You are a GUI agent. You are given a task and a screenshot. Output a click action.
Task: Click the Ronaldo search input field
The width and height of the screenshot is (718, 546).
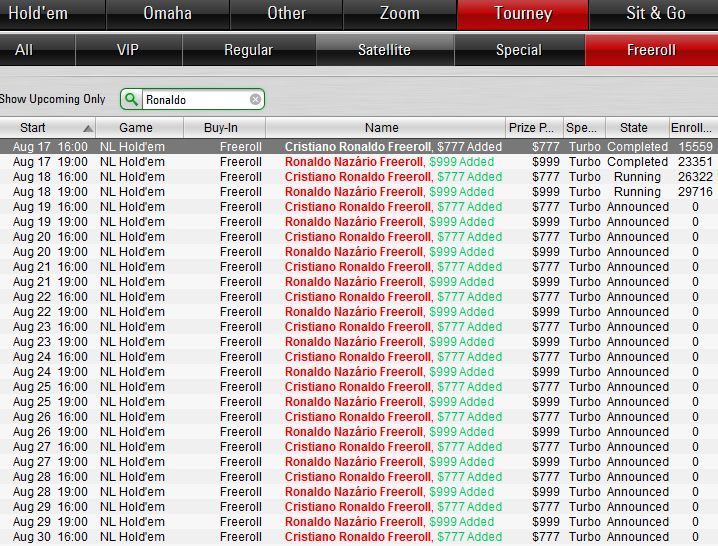pos(197,99)
